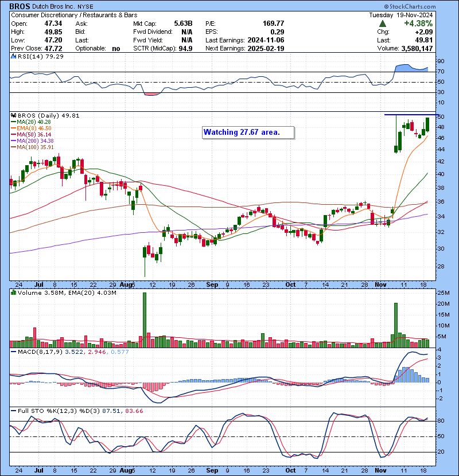
Task: Click the Volume 3.58M, EMA(20) 4.03M label
Action: pyautogui.click(x=67, y=292)
